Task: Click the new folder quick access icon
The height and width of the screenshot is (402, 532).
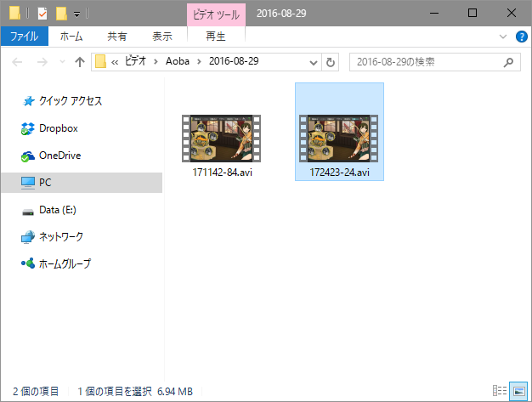Action: tap(61, 14)
